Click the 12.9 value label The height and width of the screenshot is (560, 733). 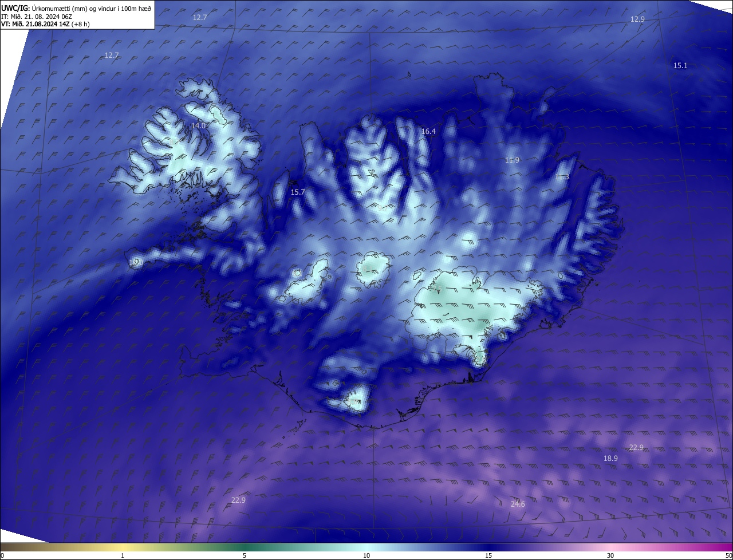pyautogui.click(x=637, y=19)
